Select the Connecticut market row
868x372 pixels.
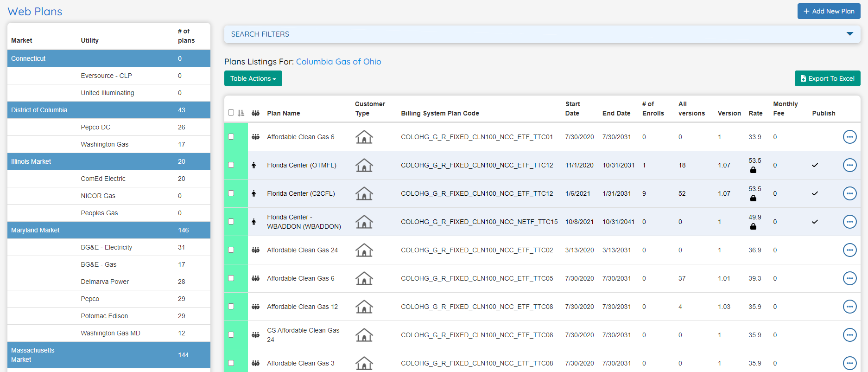click(109, 58)
